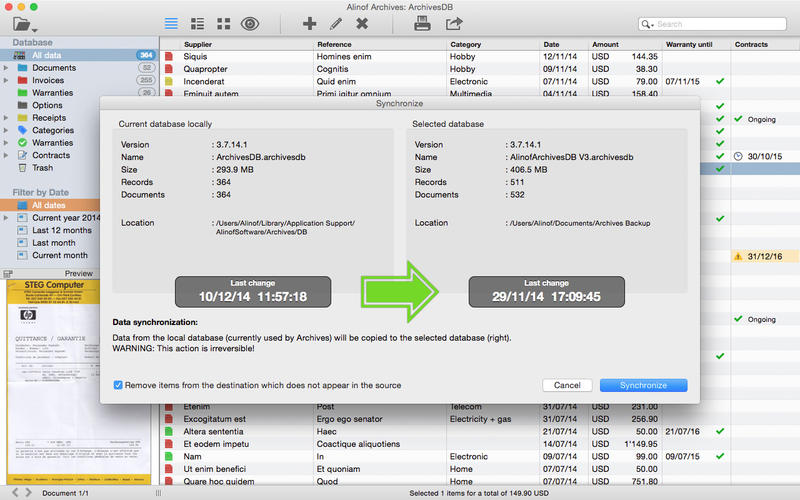
Task: Select the Siquis record row
Action: 480,57
